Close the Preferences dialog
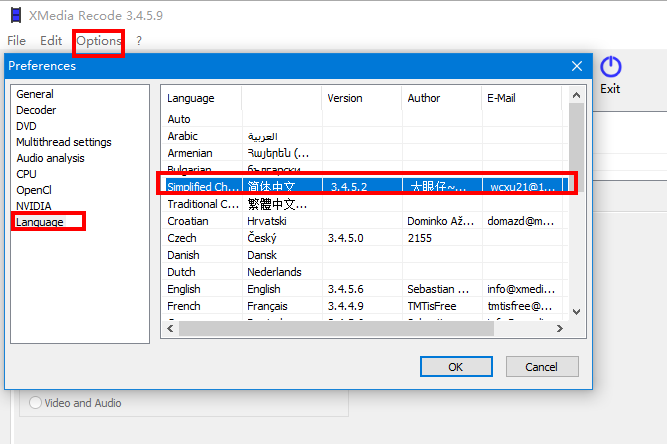The height and width of the screenshot is (444, 667). (x=577, y=66)
